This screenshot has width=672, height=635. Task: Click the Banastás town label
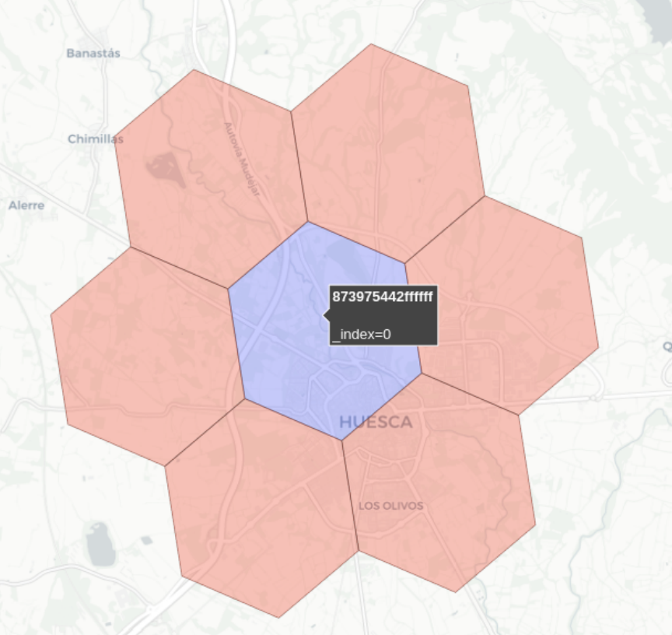pyautogui.click(x=93, y=54)
